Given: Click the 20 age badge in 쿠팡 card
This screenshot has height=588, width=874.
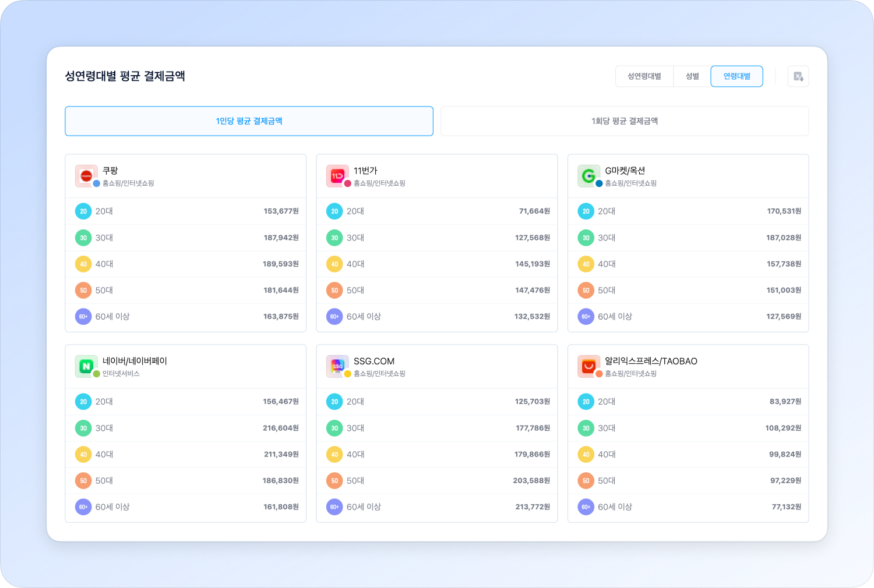Looking at the screenshot, I should [83, 211].
